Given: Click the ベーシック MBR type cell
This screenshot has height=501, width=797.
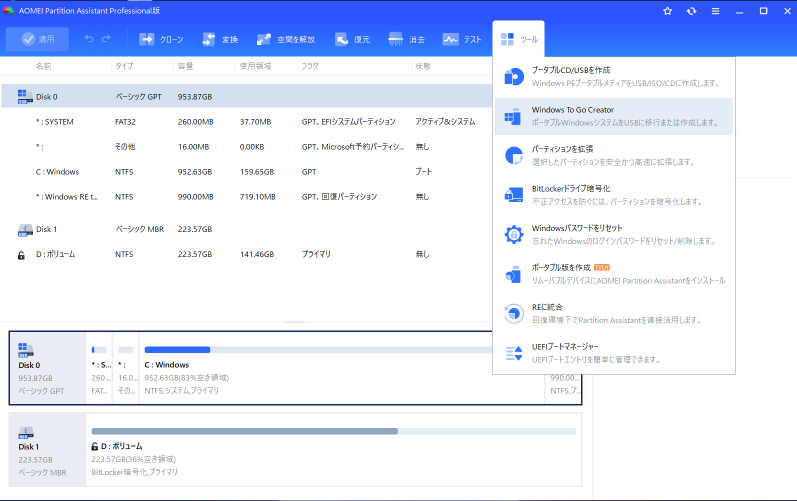Looking at the screenshot, I should (x=140, y=229).
